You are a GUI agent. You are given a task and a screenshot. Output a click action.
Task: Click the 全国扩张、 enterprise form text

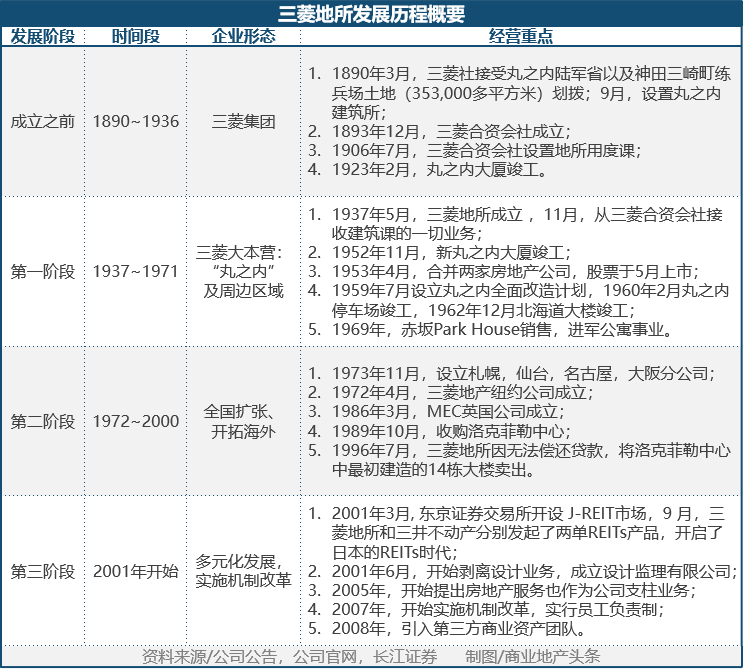[239, 412]
